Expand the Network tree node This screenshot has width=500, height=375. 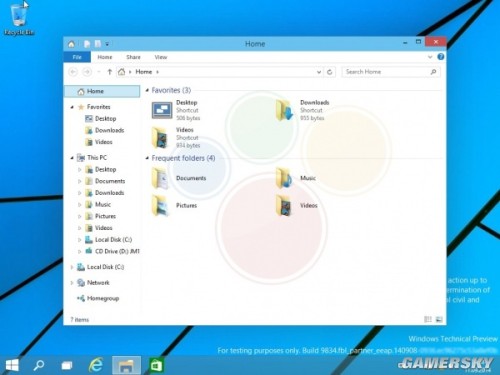coord(72,283)
